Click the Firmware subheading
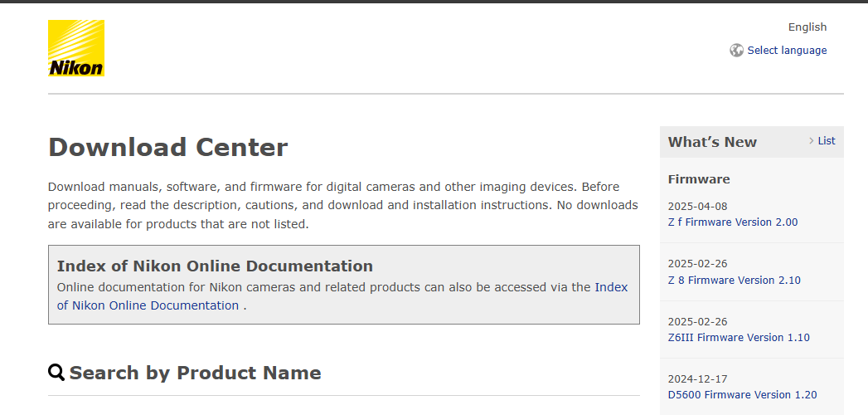 [x=699, y=179]
